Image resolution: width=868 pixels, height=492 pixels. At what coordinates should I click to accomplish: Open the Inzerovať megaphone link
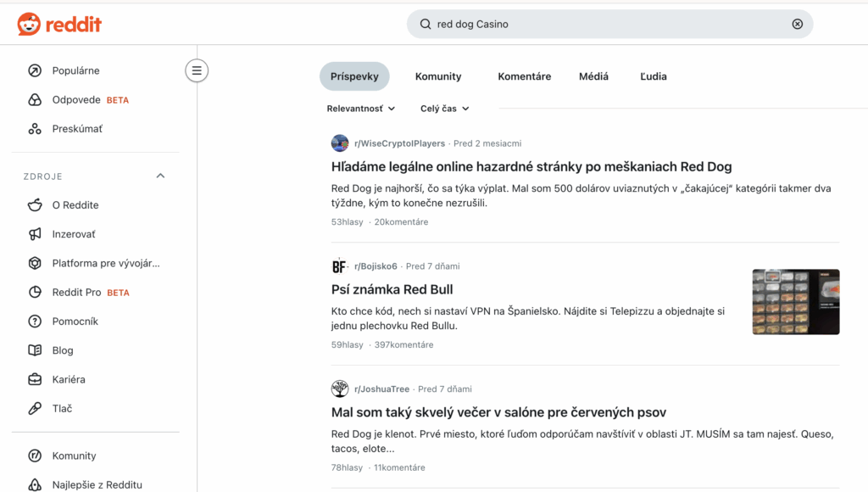tap(74, 234)
